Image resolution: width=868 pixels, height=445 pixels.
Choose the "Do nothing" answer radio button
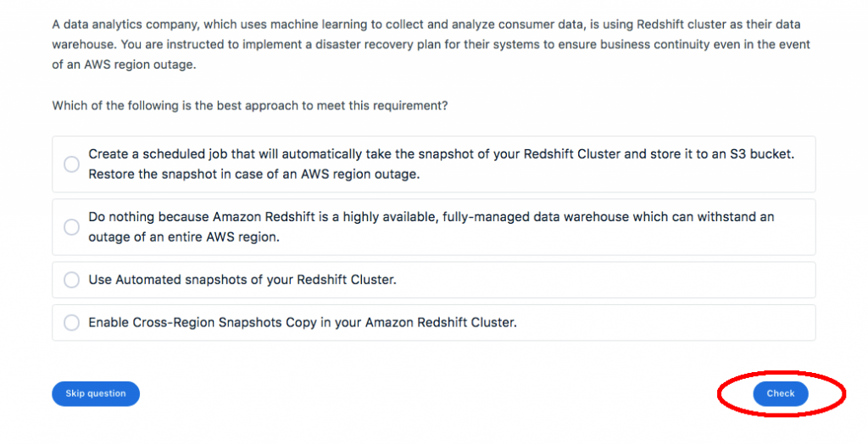(72, 227)
